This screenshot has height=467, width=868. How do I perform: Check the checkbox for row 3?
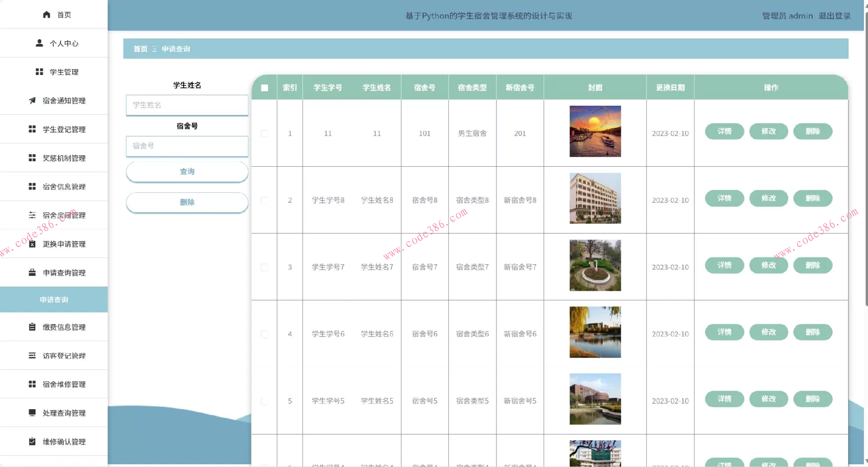(264, 267)
